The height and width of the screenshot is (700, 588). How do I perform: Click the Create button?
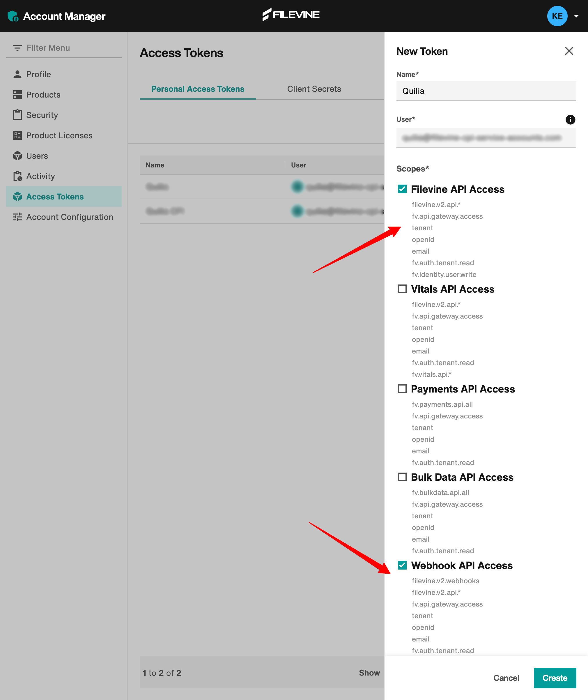(555, 678)
